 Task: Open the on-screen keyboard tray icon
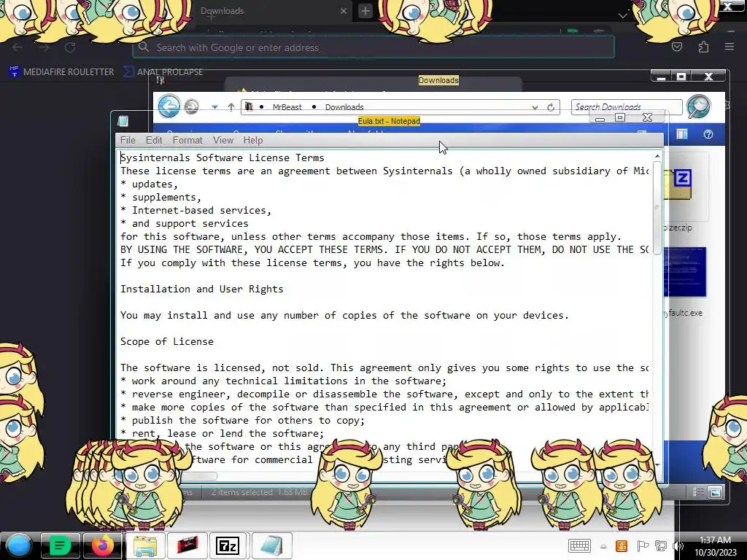tap(579, 545)
